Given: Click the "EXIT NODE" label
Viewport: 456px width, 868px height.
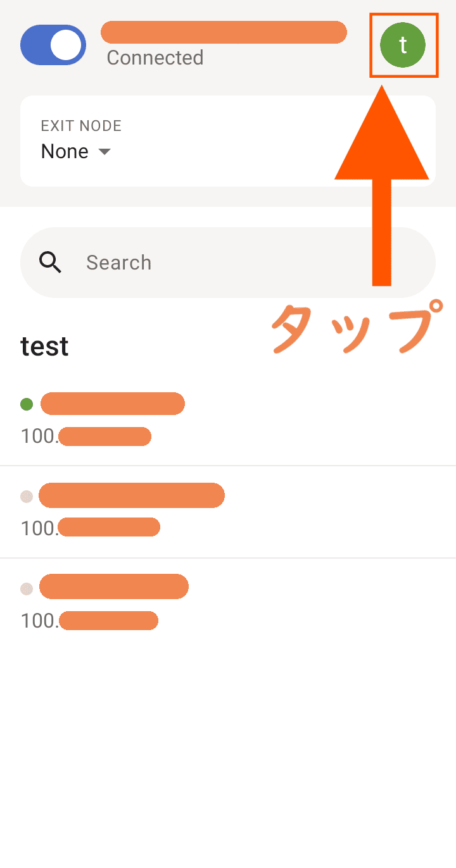Looking at the screenshot, I should [81, 125].
